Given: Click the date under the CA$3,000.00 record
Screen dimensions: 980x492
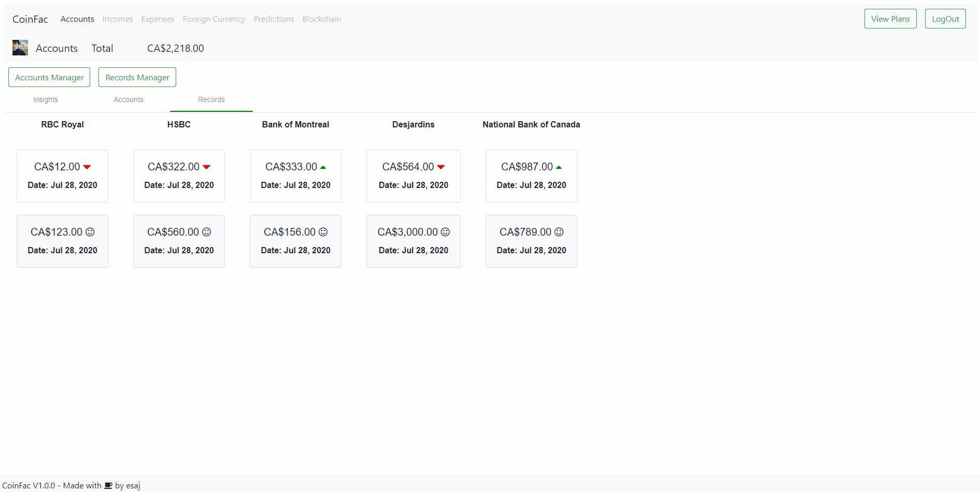Looking at the screenshot, I should tap(414, 250).
